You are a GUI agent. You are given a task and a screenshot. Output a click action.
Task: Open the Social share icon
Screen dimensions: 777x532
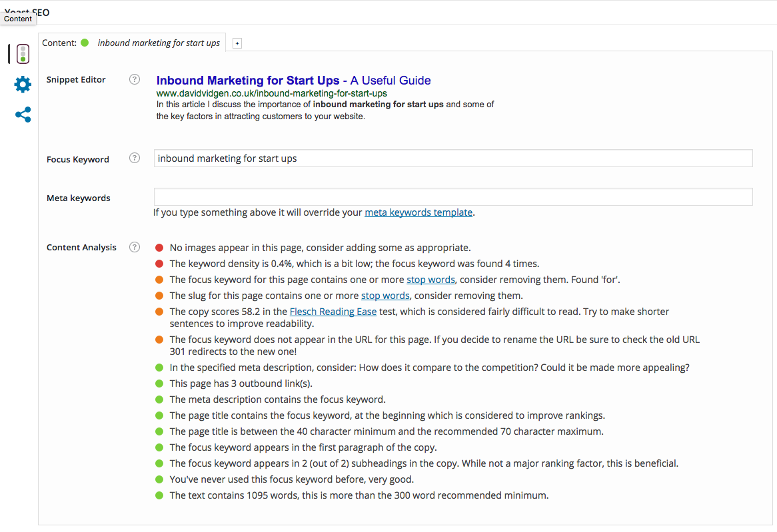coord(23,115)
